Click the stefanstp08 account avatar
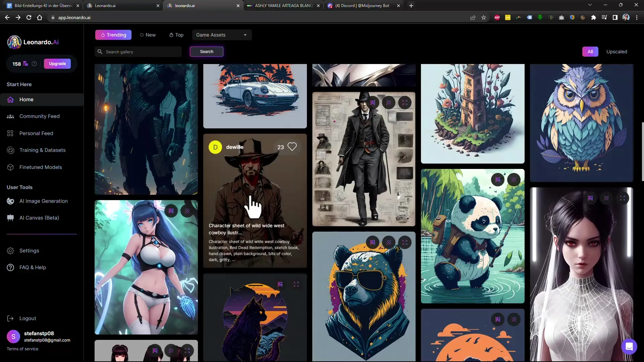 13,337
